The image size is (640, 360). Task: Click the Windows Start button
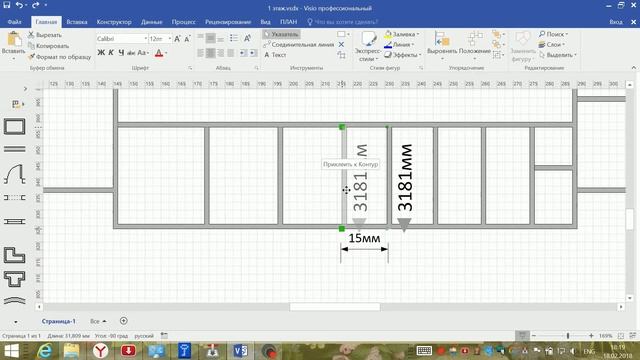11,351
